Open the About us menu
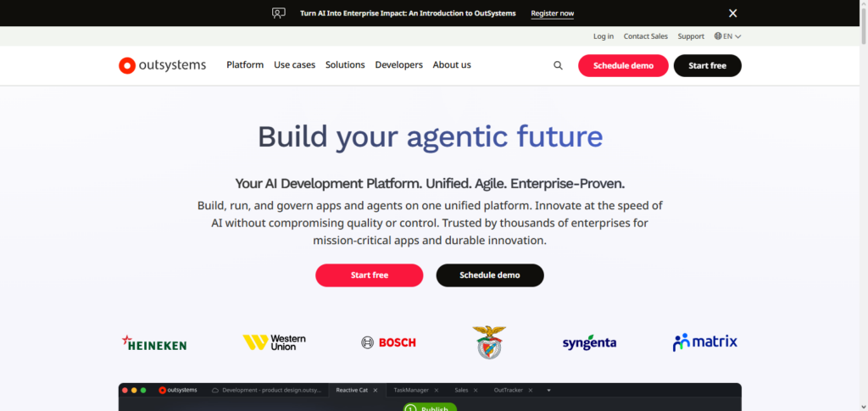 [452, 64]
